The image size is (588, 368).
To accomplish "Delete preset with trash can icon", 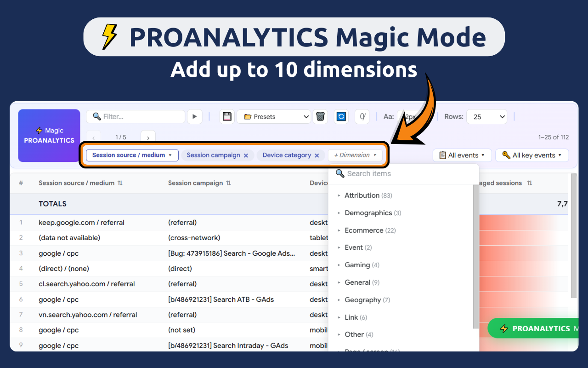I will point(320,116).
